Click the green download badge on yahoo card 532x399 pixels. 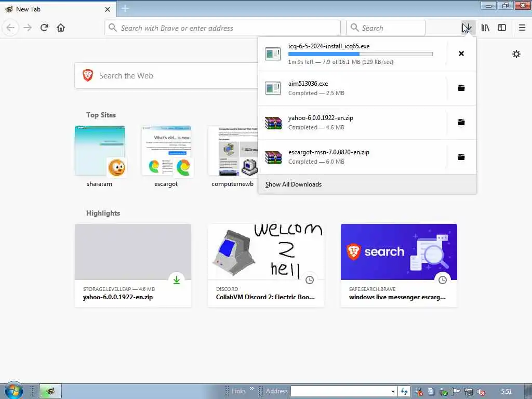[x=177, y=280]
